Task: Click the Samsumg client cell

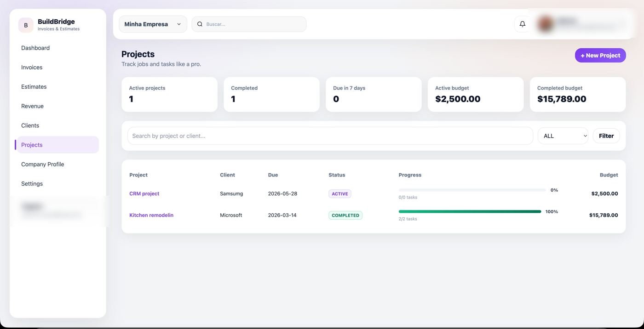Action: [231, 193]
